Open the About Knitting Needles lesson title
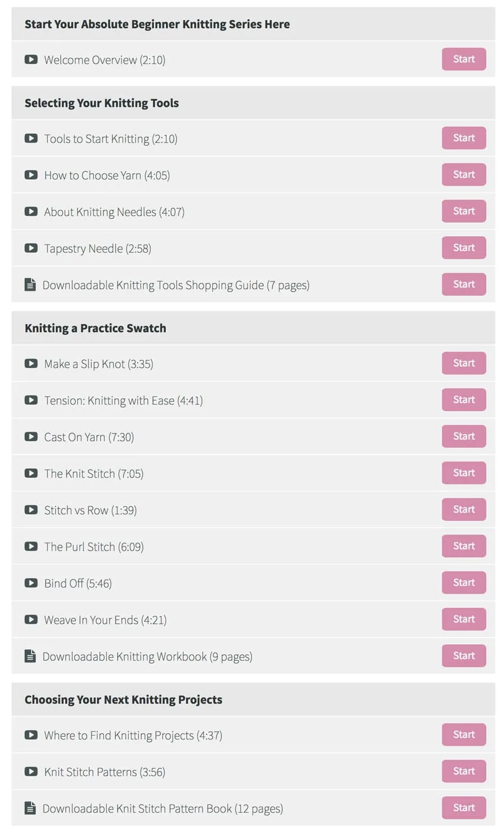Screen dimensions: 504x834 114,212
